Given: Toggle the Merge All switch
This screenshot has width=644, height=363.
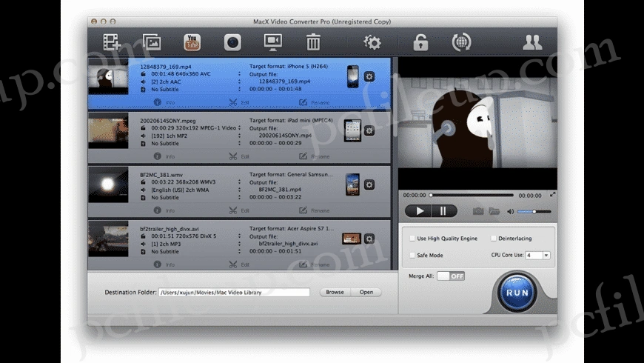Looking at the screenshot, I should [451, 276].
